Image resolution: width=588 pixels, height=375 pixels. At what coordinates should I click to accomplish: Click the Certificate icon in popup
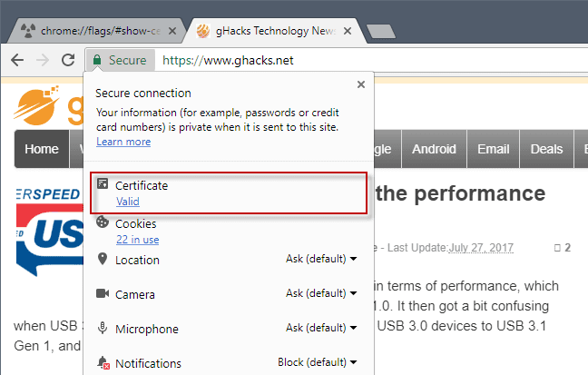[103, 183]
